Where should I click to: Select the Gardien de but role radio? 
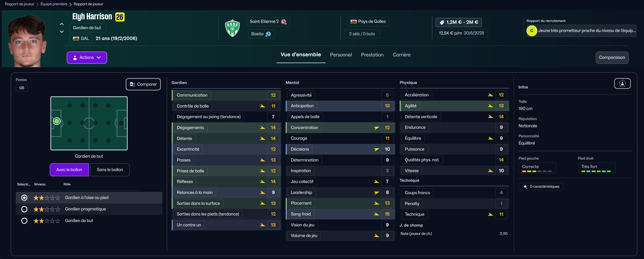click(x=24, y=221)
